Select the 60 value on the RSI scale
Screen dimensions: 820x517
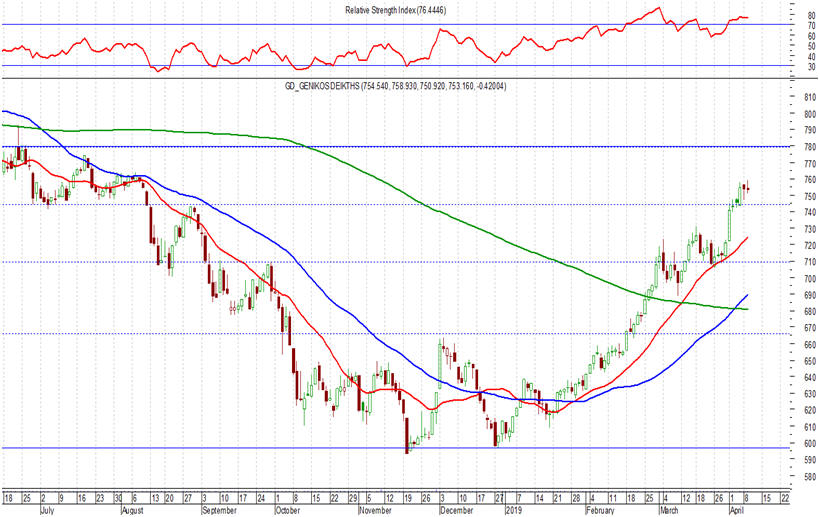coord(811,36)
